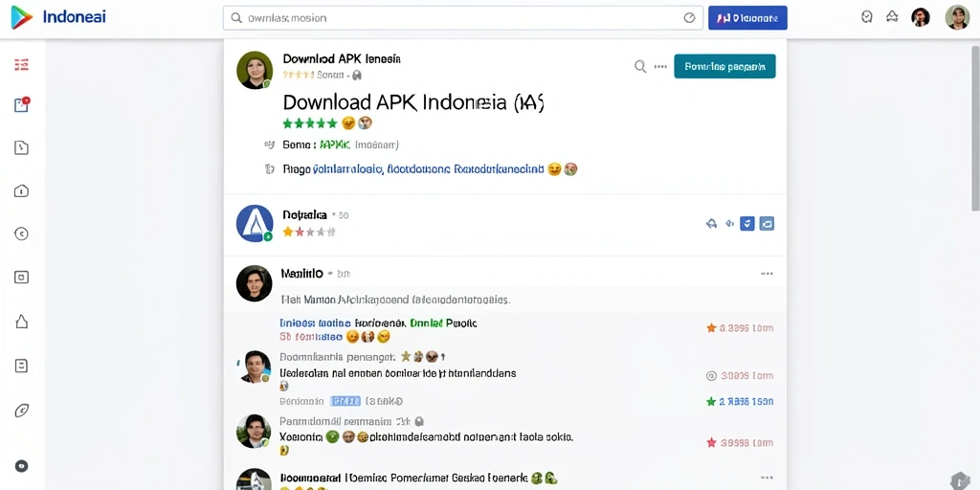The width and height of the screenshot is (980, 490).
Task: Click the page vertical scrollbar thumb
Action: [975, 127]
